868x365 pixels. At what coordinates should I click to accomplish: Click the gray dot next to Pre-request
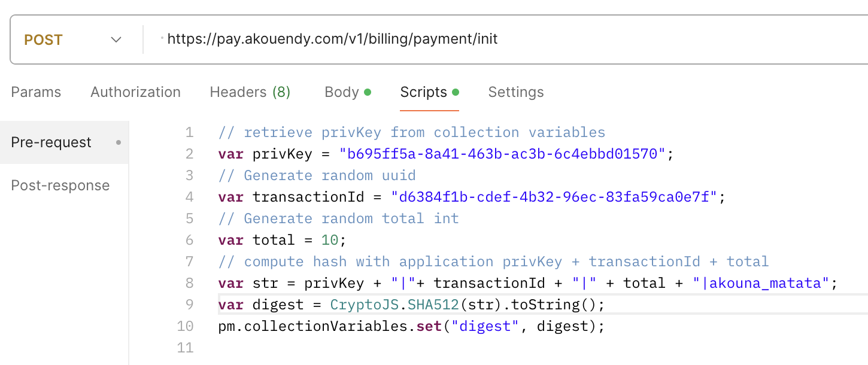(119, 142)
